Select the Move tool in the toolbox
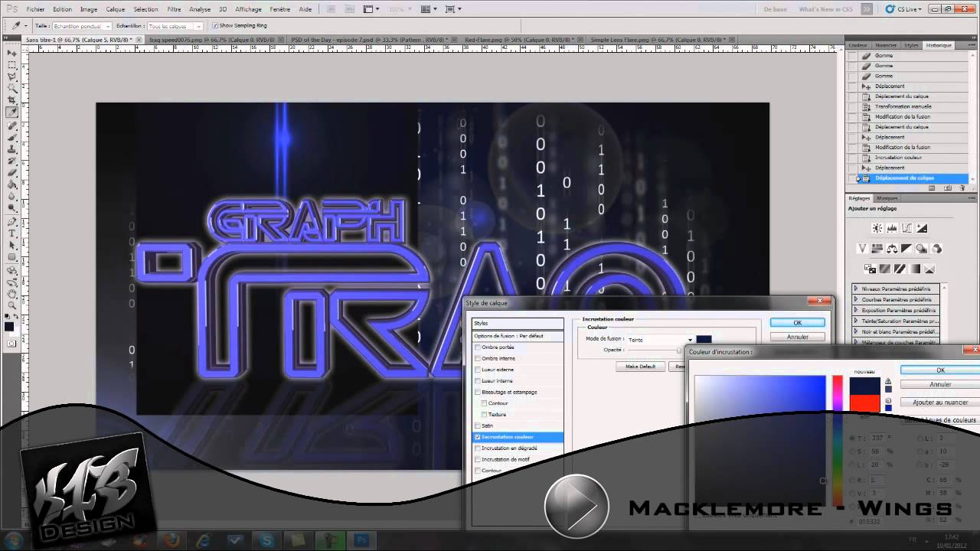 [x=12, y=53]
